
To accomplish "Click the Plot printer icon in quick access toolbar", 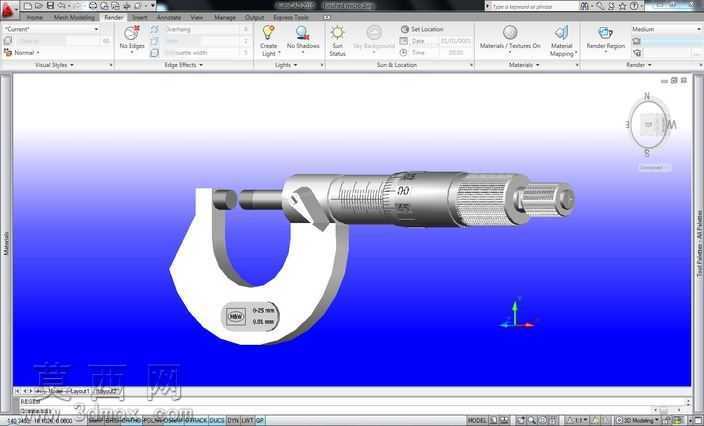I will coord(93,6).
